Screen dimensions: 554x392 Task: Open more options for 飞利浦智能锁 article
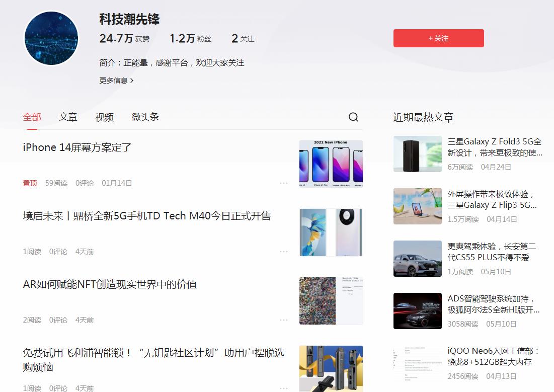(x=284, y=388)
